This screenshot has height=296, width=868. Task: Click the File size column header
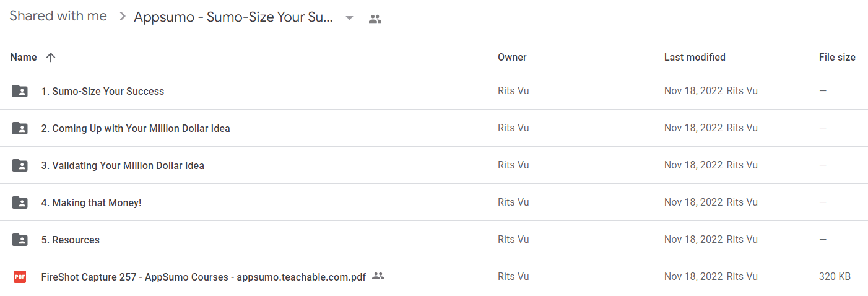tap(837, 57)
